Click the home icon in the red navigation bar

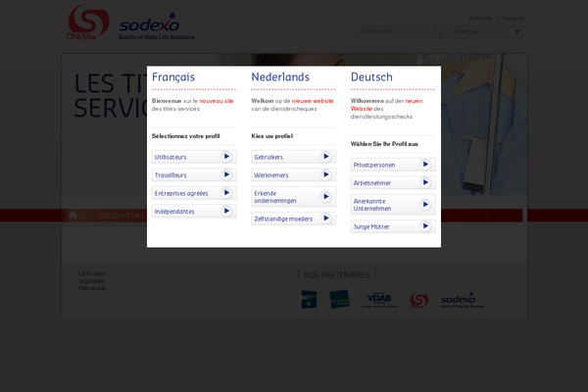pyautogui.click(x=73, y=216)
